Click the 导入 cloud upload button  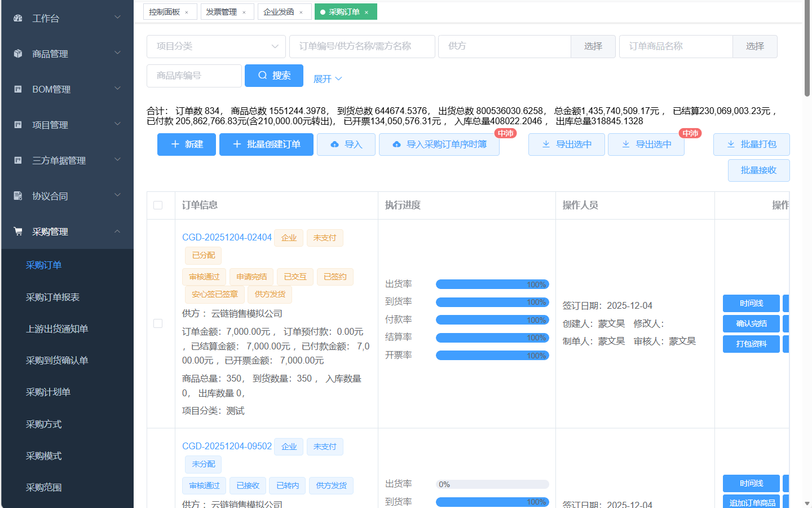[x=346, y=144]
